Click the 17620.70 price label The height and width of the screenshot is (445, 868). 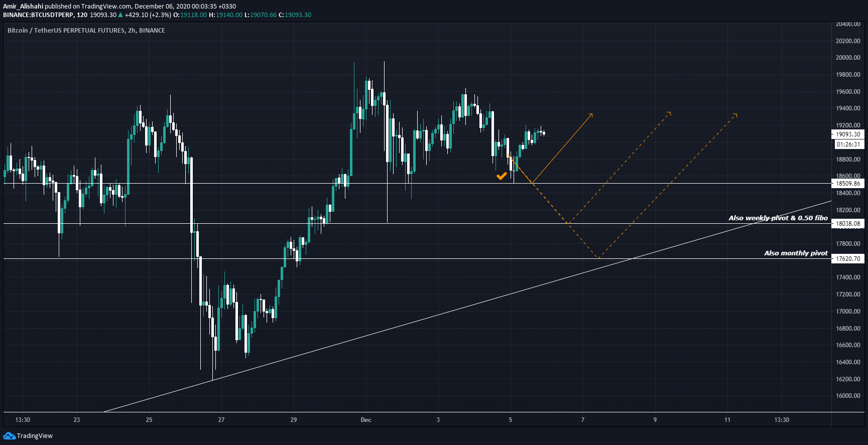point(848,259)
